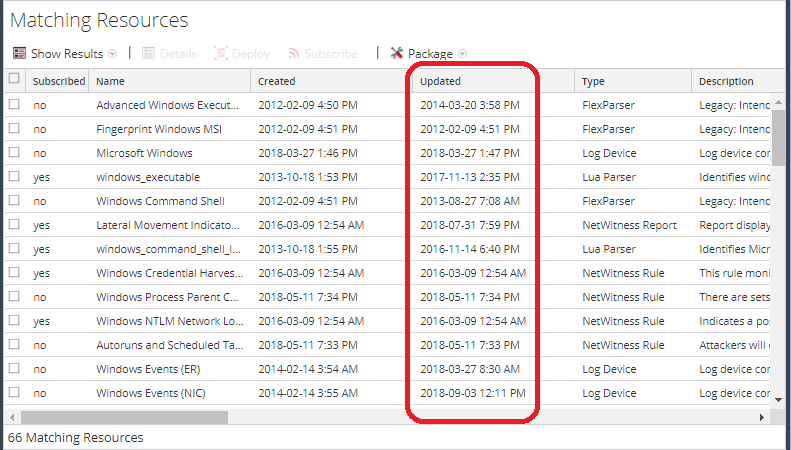The height and width of the screenshot is (450, 791).
Task: Check the Microsoft Windows row checkbox
Action: click(x=14, y=153)
